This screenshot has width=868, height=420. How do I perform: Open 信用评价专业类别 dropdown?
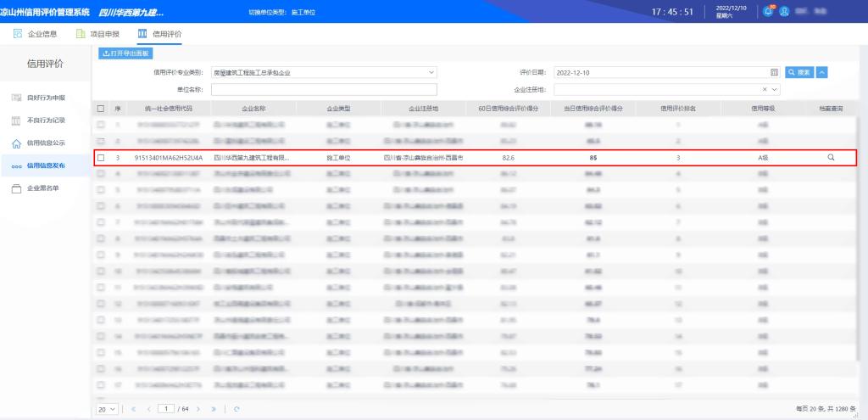point(324,73)
